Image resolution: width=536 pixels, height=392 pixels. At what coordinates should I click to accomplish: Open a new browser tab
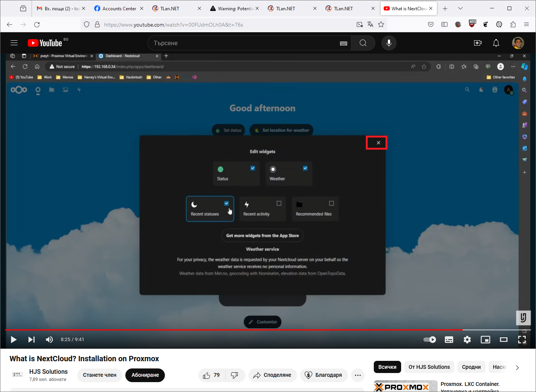pyautogui.click(x=445, y=8)
